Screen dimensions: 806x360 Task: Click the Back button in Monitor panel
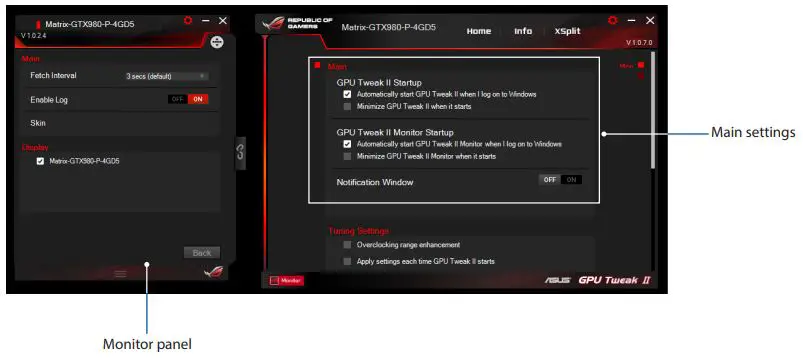point(202,253)
